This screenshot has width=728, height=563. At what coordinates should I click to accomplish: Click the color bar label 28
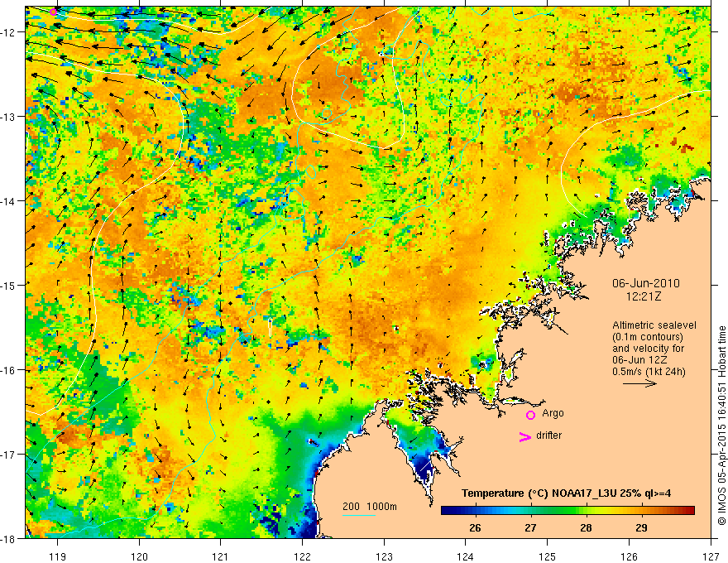pyautogui.click(x=586, y=528)
